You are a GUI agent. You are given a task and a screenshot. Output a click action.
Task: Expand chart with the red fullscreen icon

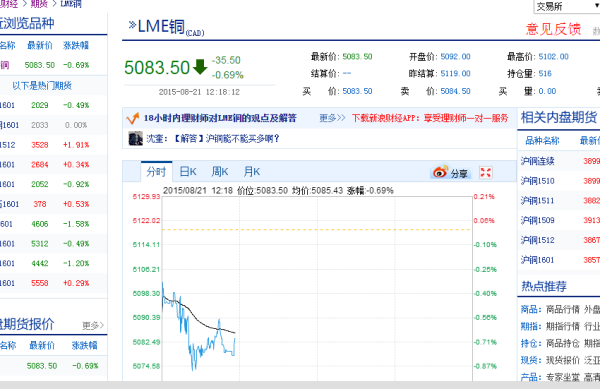(x=486, y=173)
